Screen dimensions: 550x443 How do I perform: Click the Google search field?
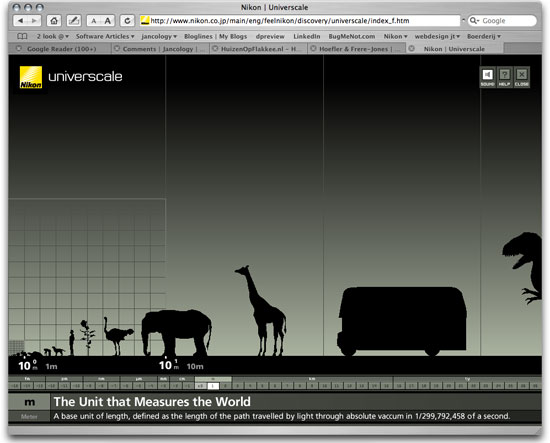[502, 21]
